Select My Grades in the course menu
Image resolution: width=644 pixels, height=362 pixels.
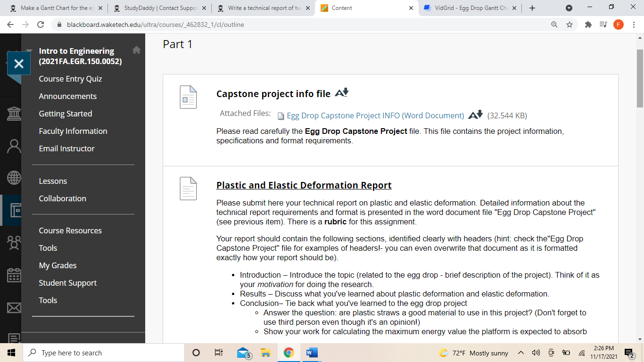point(58,265)
